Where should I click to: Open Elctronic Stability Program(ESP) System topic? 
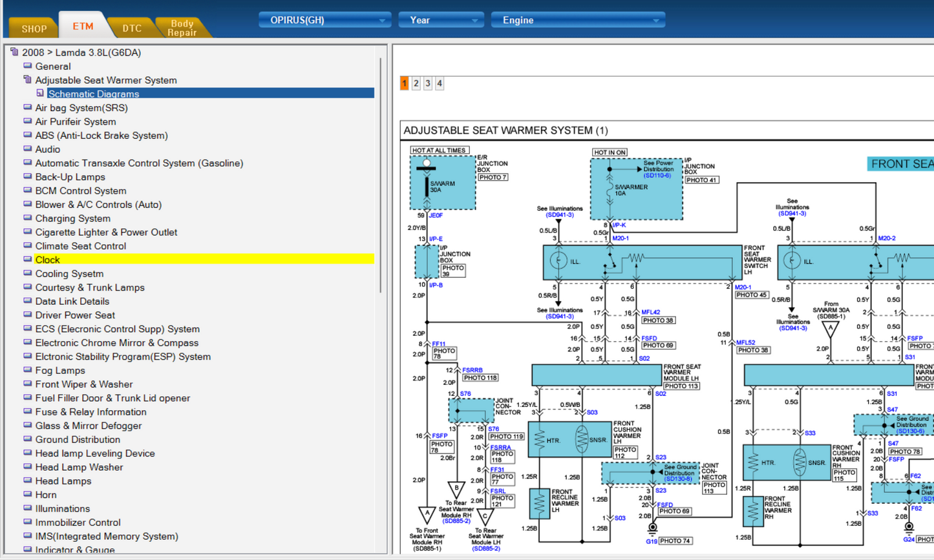coord(123,357)
